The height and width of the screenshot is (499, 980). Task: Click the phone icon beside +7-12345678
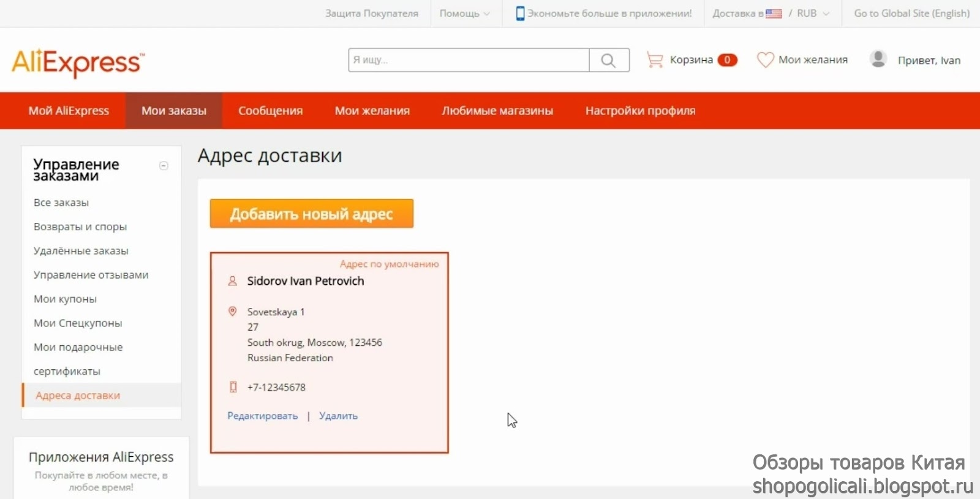pos(233,387)
